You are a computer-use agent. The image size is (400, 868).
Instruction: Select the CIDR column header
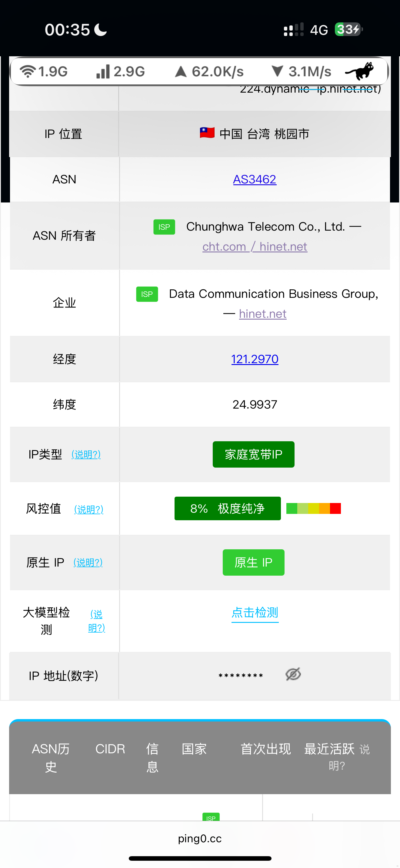[110, 749]
